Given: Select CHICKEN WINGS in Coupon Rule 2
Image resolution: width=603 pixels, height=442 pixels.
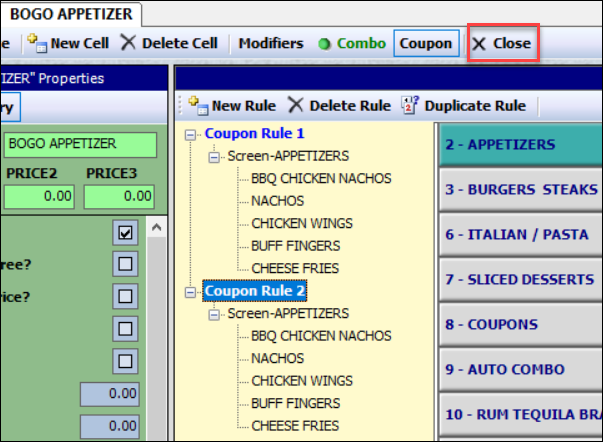Looking at the screenshot, I should tap(302, 381).
